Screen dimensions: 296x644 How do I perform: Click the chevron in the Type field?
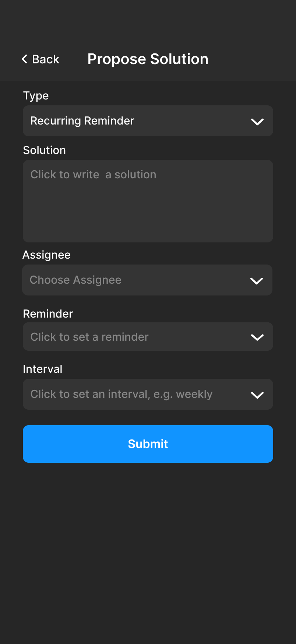pyautogui.click(x=257, y=122)
